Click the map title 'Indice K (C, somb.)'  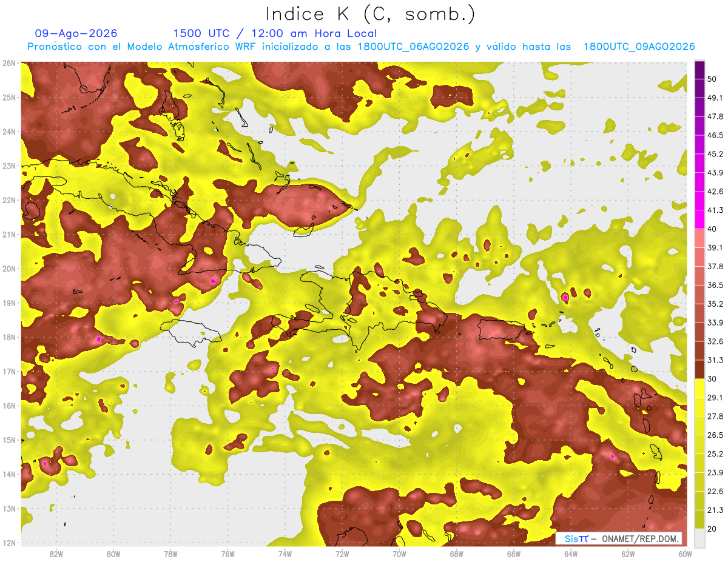(371, 13)
